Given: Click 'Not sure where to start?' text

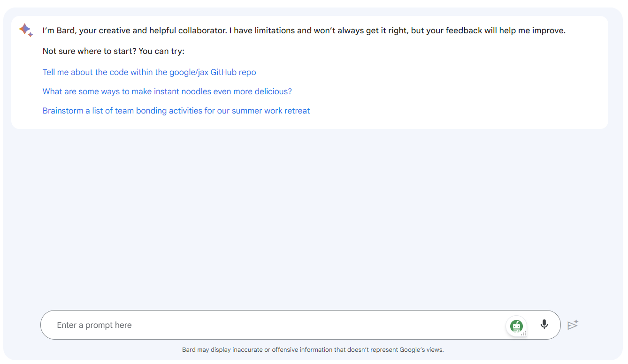Looking at the screenshot, I should tap(90, 51).
